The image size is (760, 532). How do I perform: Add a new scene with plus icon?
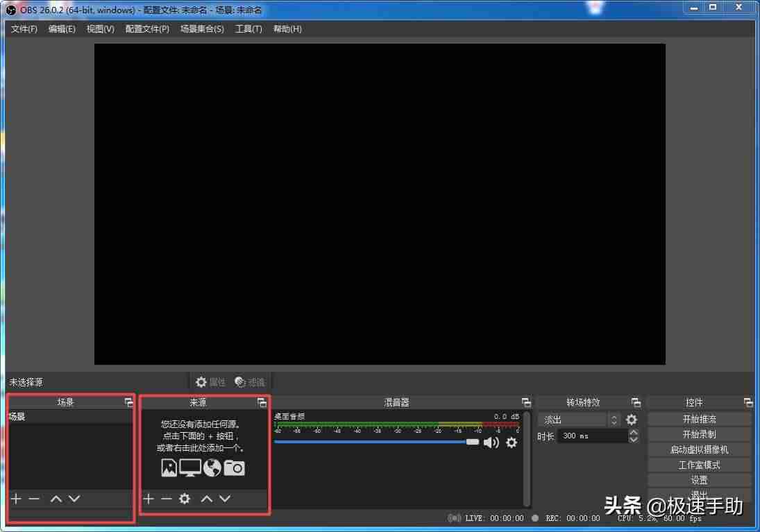tap(16, 499)
